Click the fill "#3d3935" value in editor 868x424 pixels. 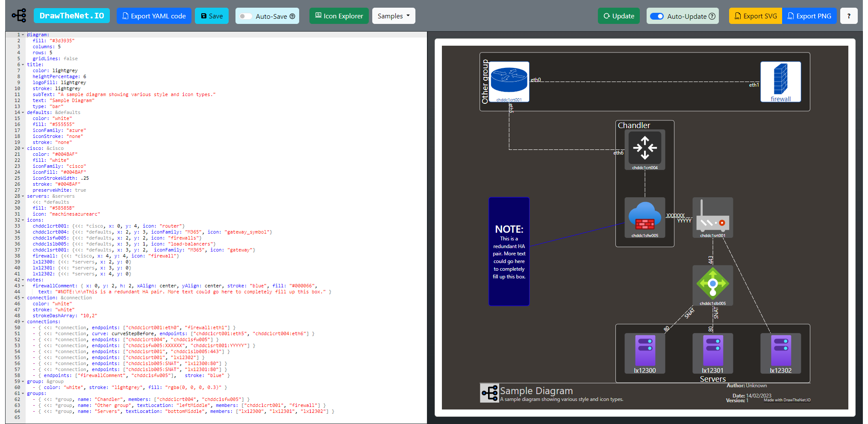click(x=62, y=41)
